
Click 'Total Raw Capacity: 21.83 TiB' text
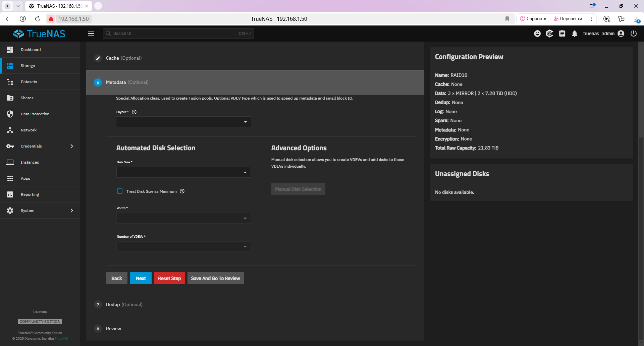467,148
